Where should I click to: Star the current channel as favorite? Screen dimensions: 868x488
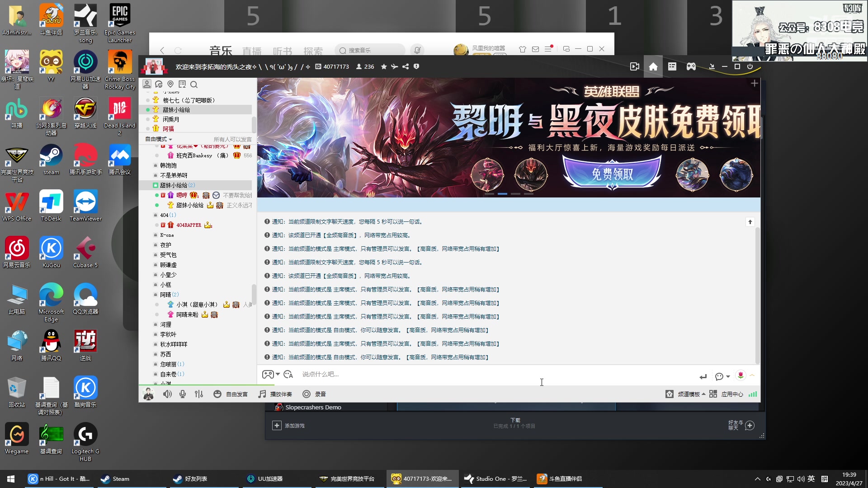pyautogui.click(x=384, y=66)
